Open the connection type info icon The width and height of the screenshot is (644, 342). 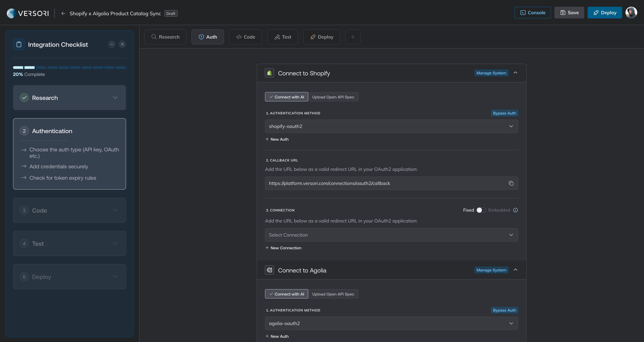tap(516, 210)
